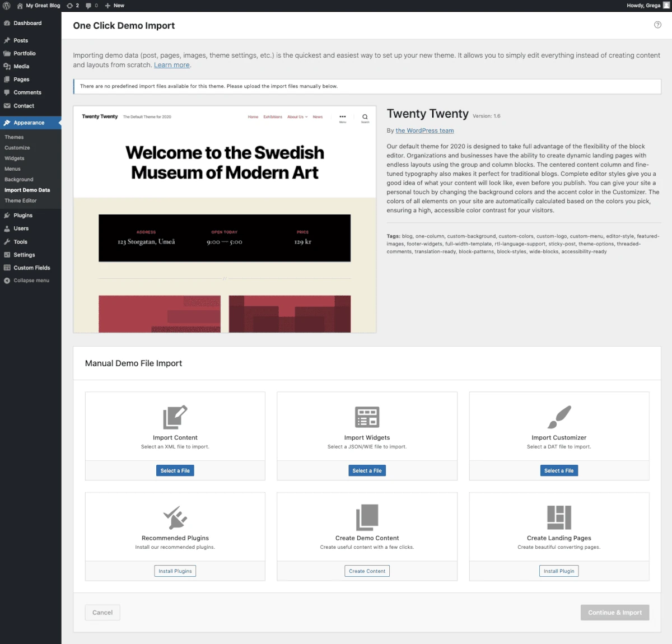Image resolution: width=672 pixels, height=644 pixels.
Task: Click the Import Customizer brush icon
Action: [559, 417]
